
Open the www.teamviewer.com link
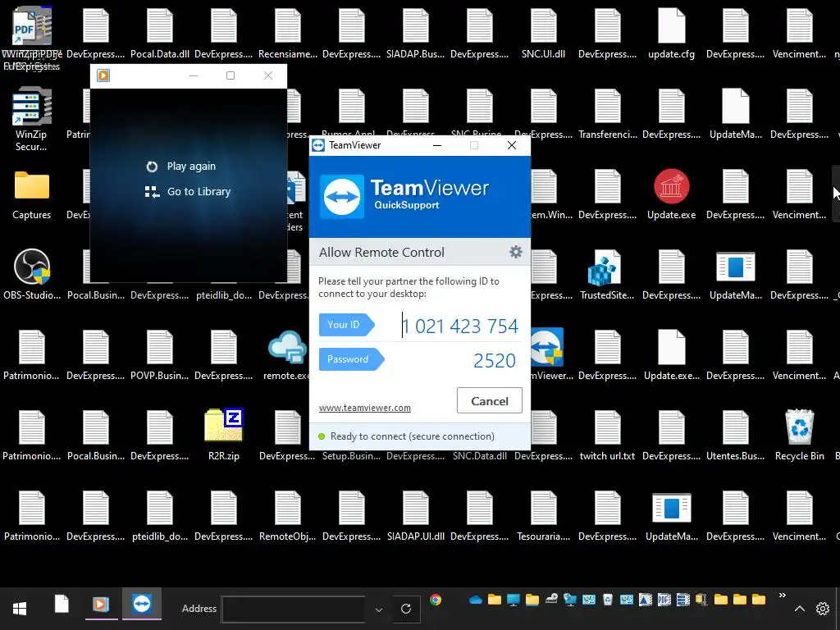(x=365, y=408)
